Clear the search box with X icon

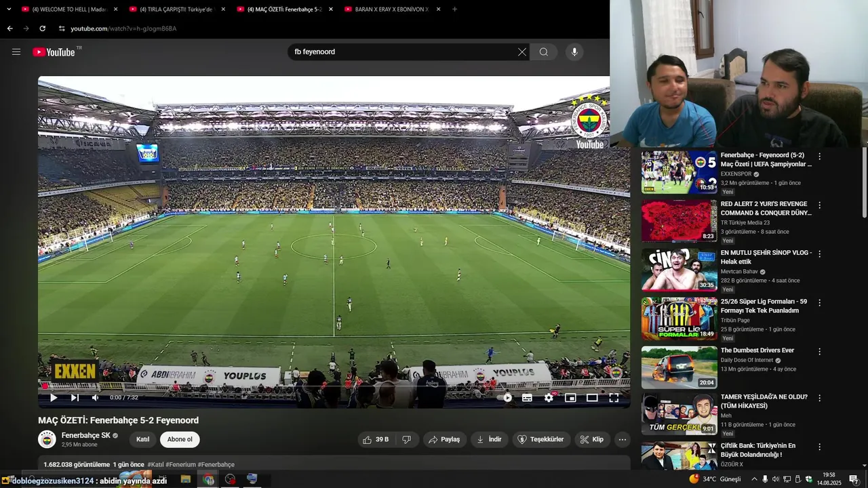click(x=522, y=52)
